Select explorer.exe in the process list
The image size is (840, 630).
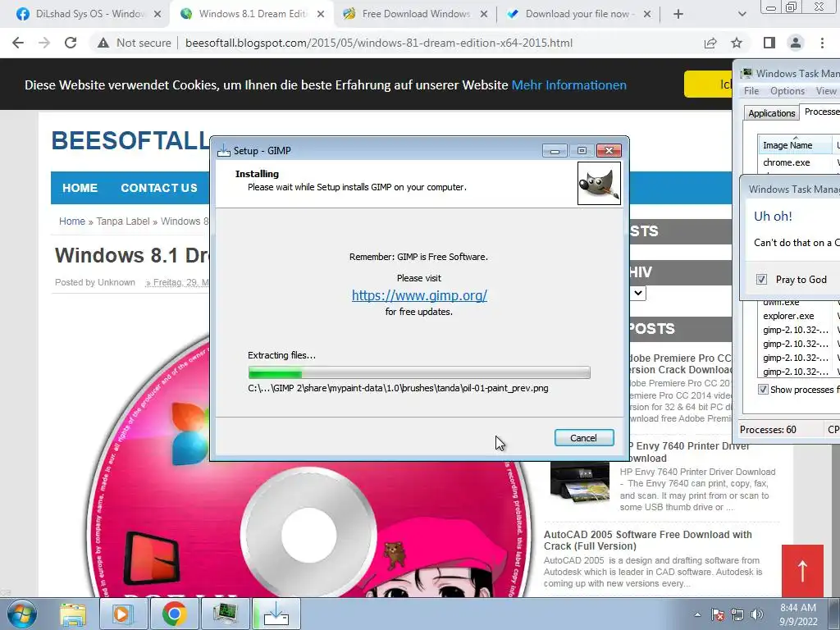click(788, 316)
